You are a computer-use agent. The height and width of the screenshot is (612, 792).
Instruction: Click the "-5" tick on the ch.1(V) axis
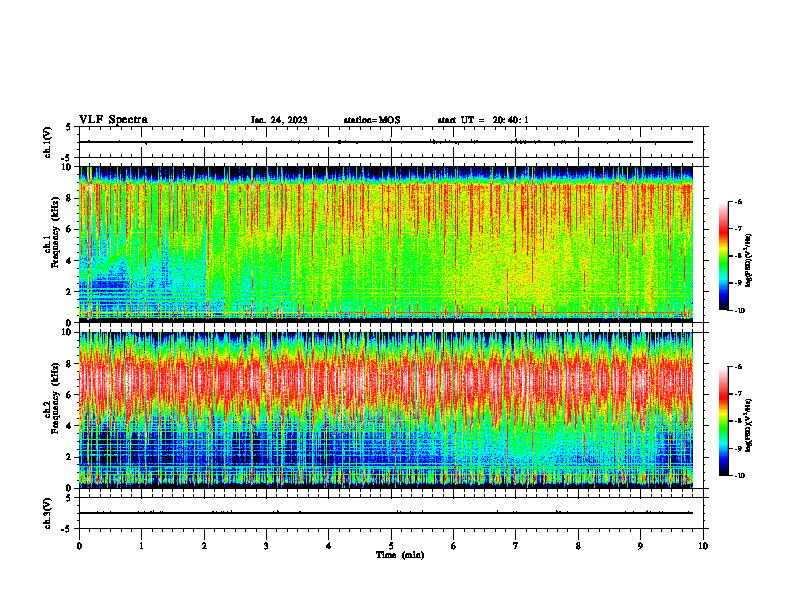67,158
